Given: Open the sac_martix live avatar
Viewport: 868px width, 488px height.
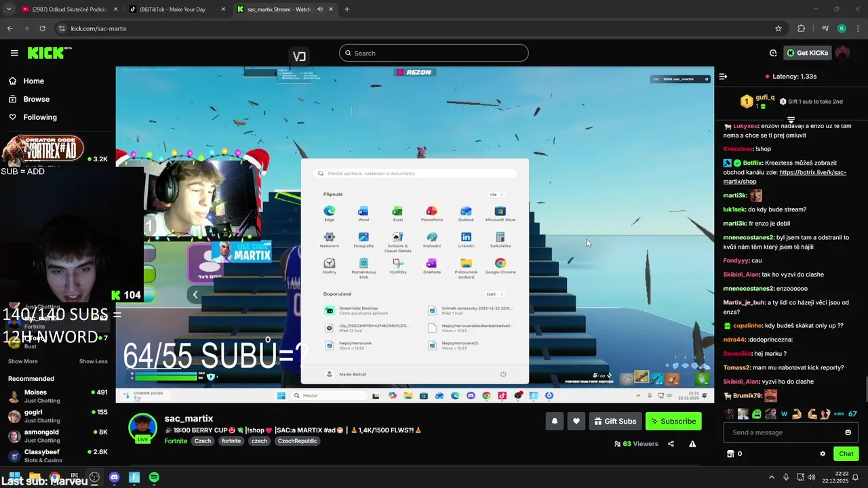Looking at the screenshot, I should [142, 429].
